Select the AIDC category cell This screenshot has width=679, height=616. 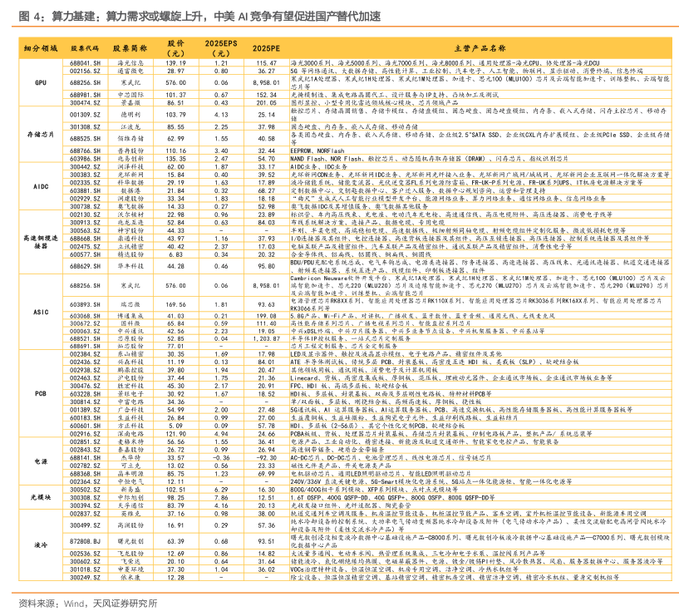click(x=41, y=186)
